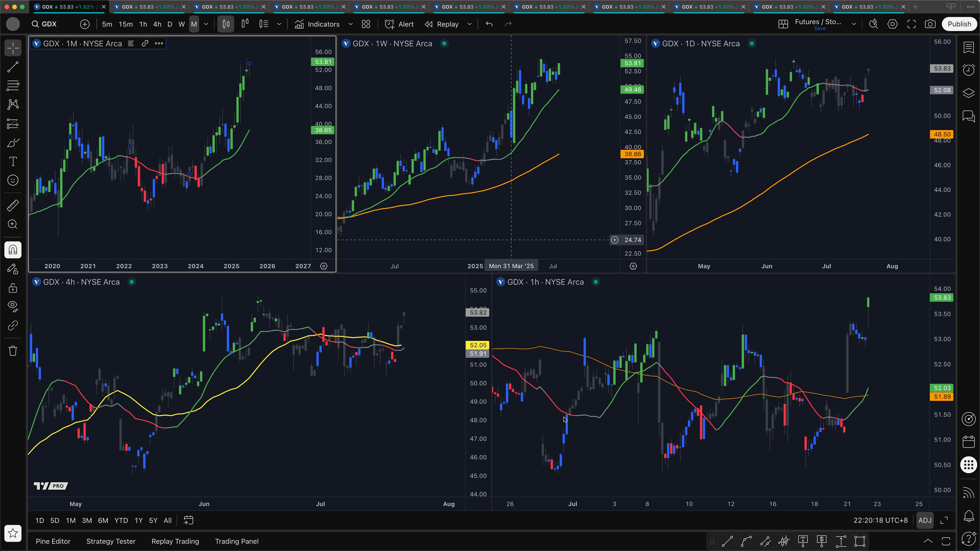Take a chart snapshot with camera icon

click(930, 24)
